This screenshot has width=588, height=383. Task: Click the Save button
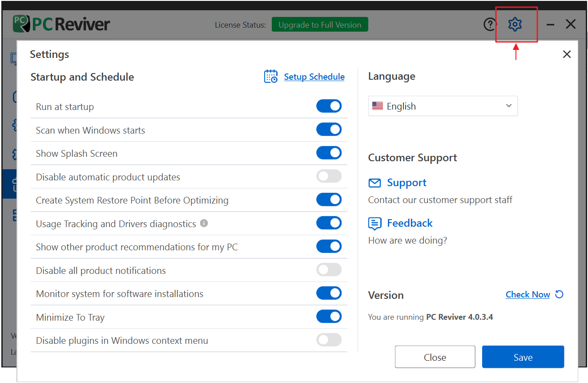click(523, 357)
